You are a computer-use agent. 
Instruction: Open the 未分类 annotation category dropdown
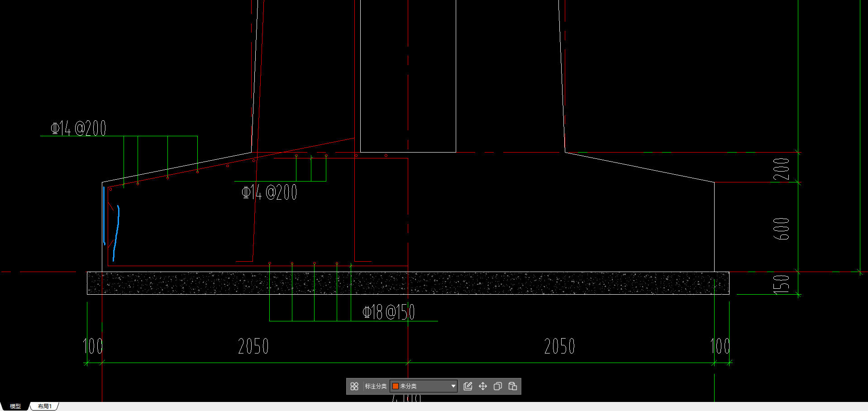[x=424, y=386]
